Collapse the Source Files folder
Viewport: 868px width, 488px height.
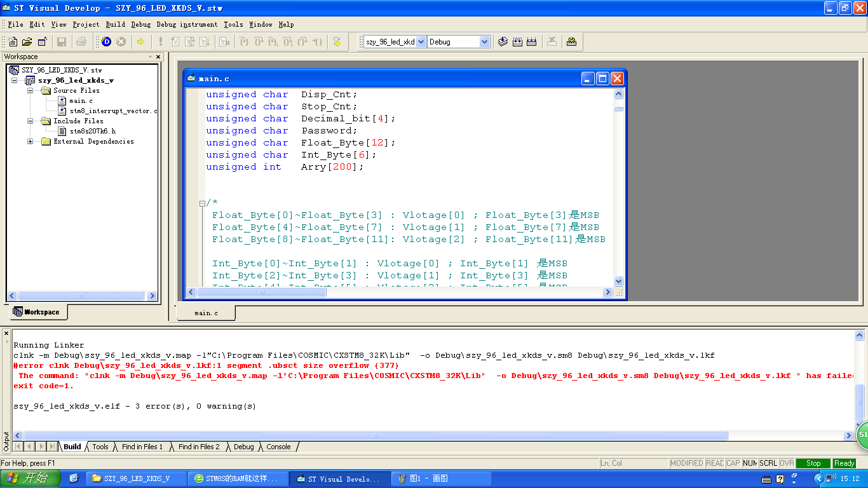point(30,91)
